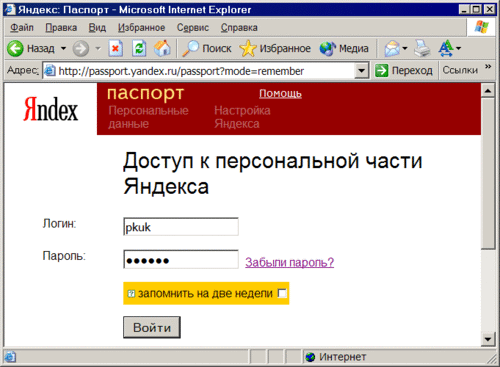Screen dimensions: 500x367
Task: Open Поиск search magnifier tool
Action: 207,49
